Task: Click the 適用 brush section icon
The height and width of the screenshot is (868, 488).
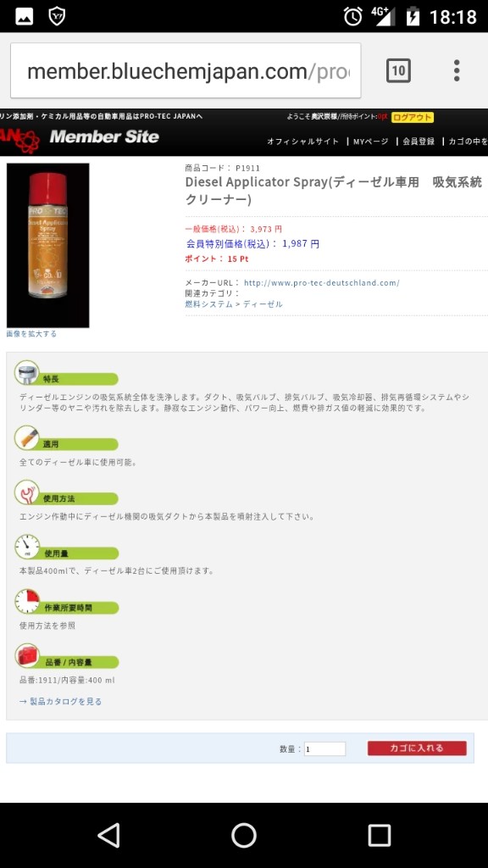Action: pos(27,437)
